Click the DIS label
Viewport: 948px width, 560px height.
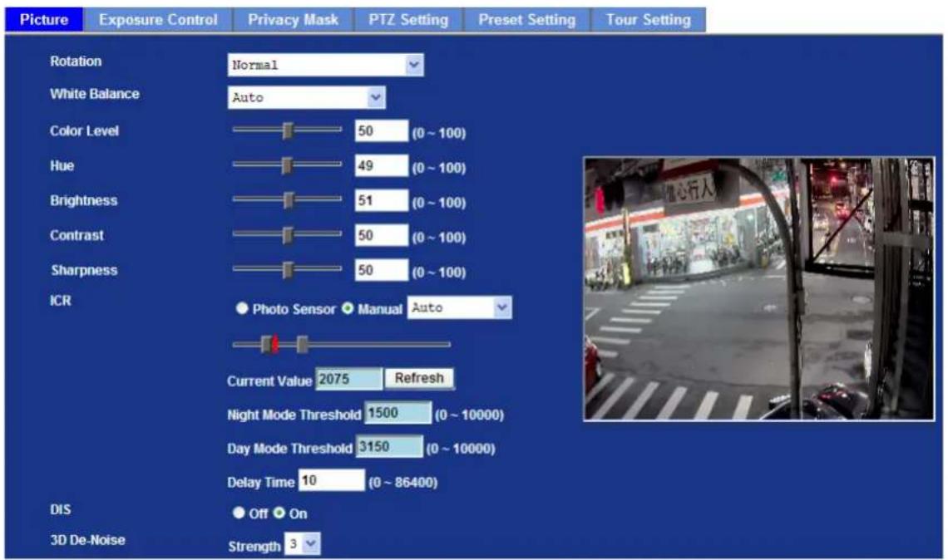coord(61,509)
